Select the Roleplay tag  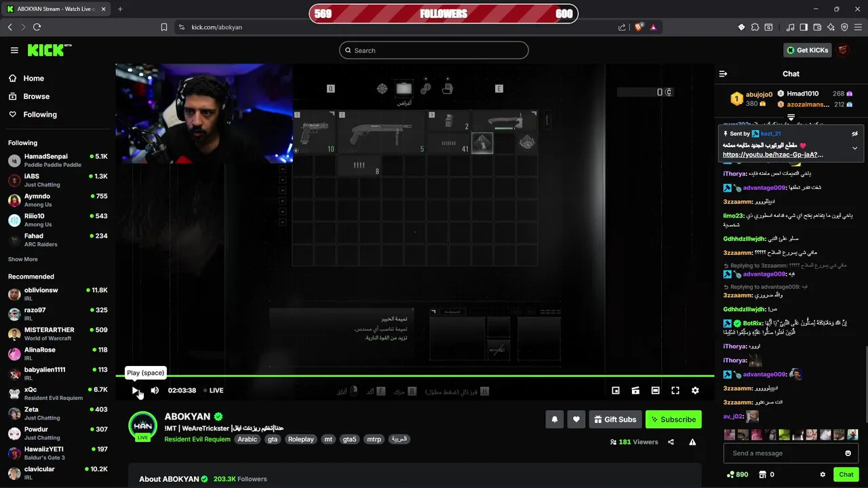pyautogui.click(x=301, y=439)
